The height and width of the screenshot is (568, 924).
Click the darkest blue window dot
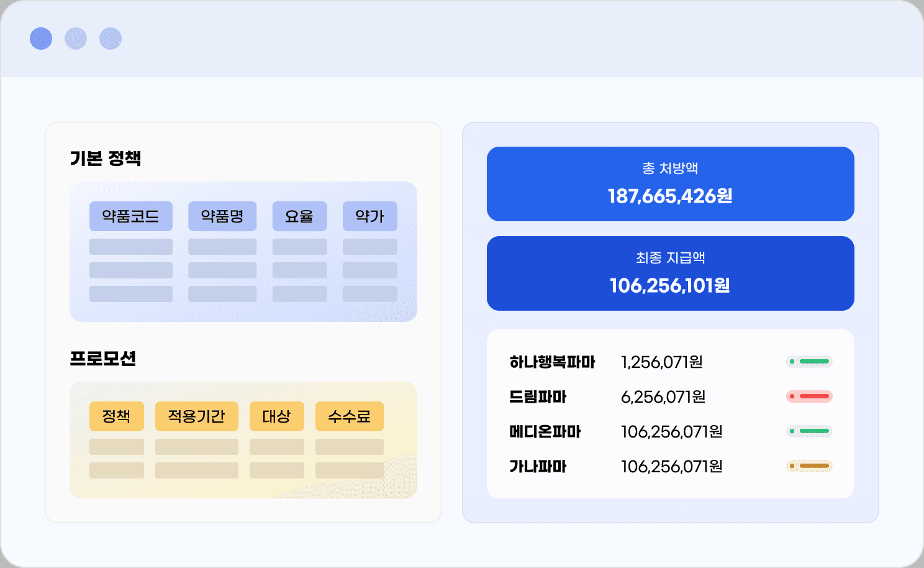click(x=41, y=39)
